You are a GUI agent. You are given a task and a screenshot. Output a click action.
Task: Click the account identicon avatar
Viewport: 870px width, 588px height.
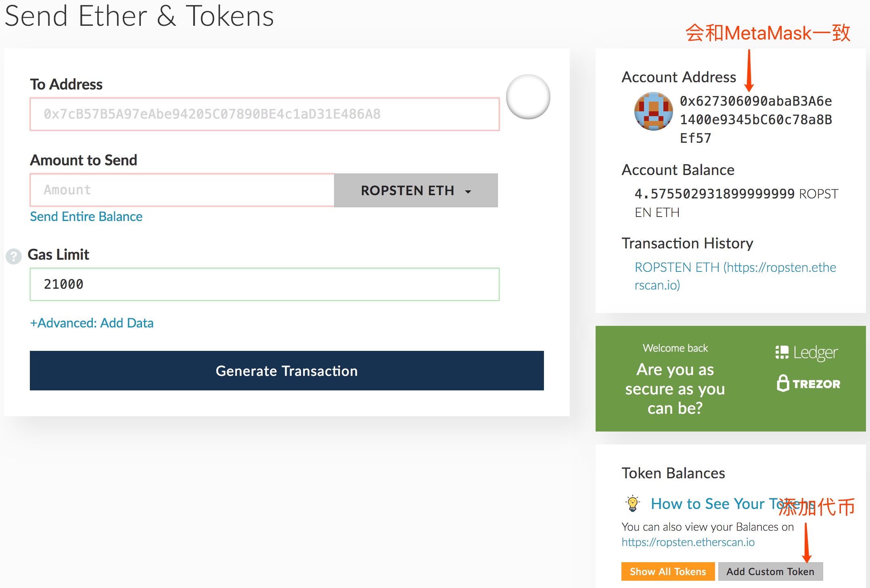(x=653, y=111)
